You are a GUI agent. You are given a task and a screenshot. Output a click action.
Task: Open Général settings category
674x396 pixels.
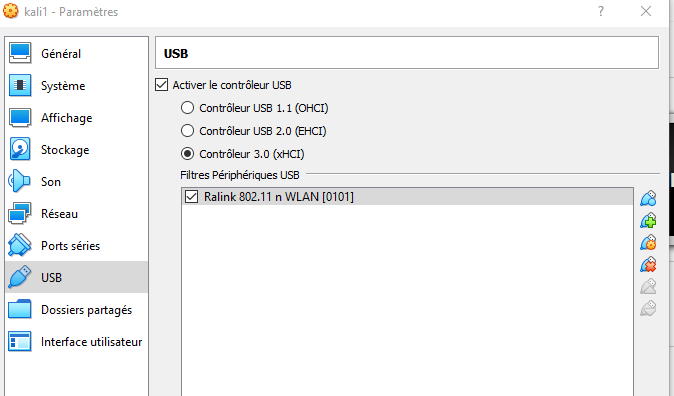click(x=77, y=53)
